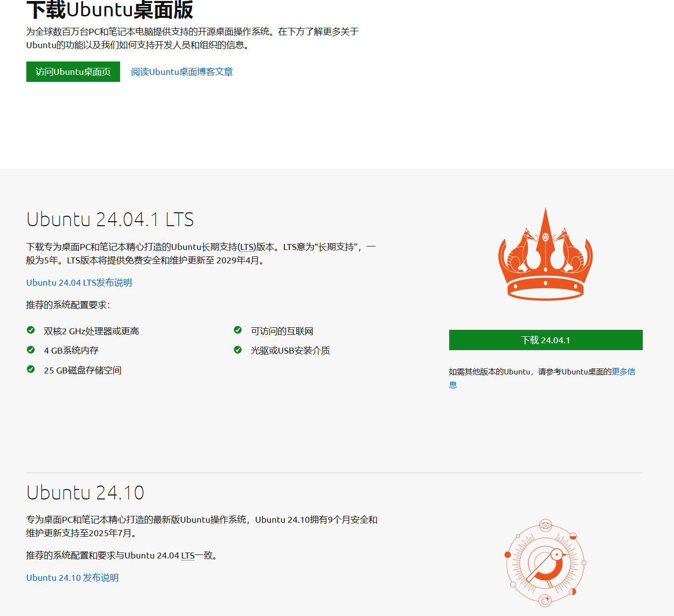Click the checkmark beside 可访问的互联网
The image size is (674, 616).
(x=238, y=330)
